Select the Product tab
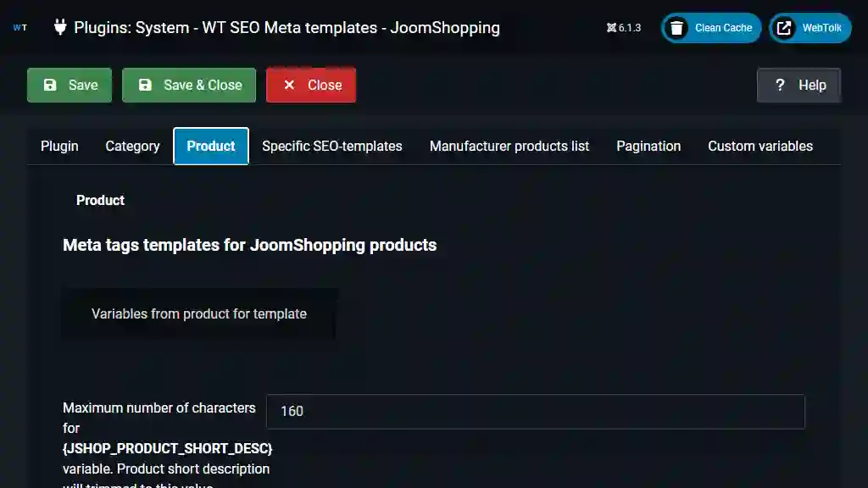 [211, 146]
